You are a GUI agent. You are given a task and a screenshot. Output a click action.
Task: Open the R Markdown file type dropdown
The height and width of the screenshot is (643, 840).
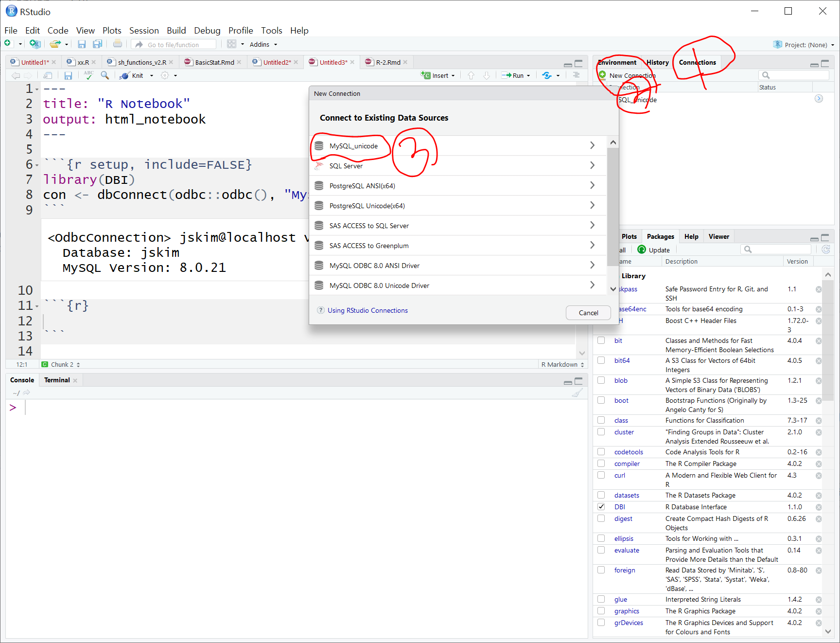coord(562,364)
